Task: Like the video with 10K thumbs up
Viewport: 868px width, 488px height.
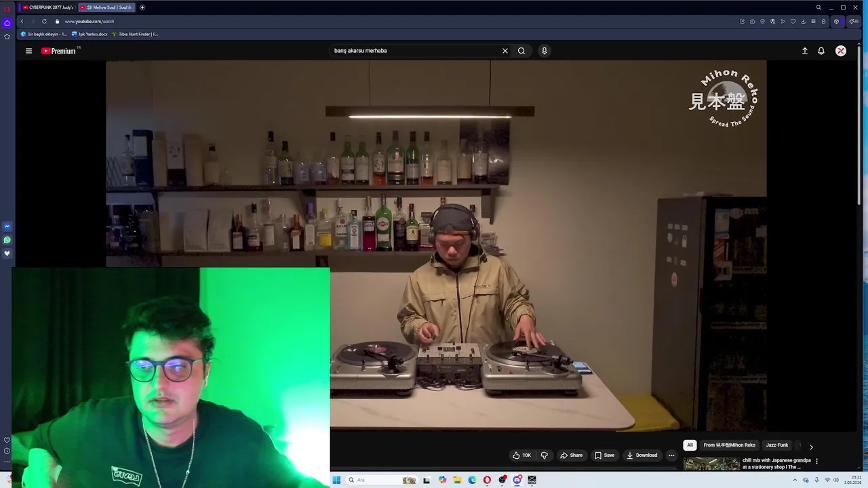Action: click(521, 455)
